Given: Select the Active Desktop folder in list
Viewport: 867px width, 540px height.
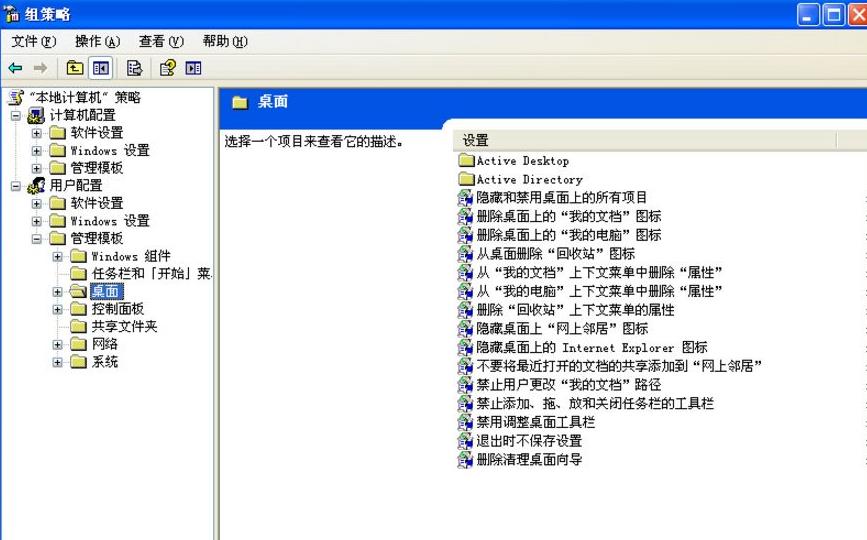Looking at the screenshot, I should (x=521, y=161).
